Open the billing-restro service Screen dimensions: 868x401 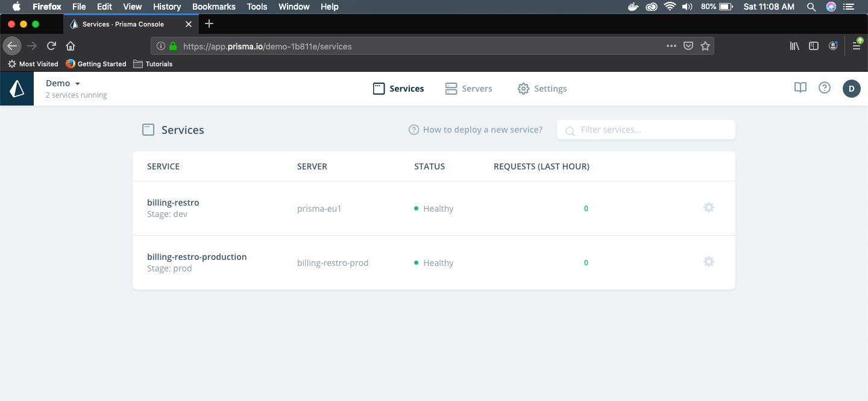point(173,203)
